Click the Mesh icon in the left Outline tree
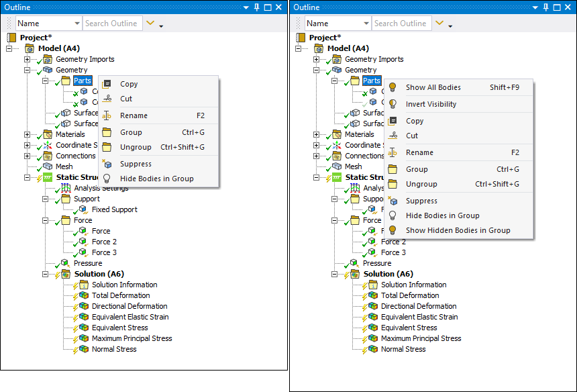 [48, 166]
